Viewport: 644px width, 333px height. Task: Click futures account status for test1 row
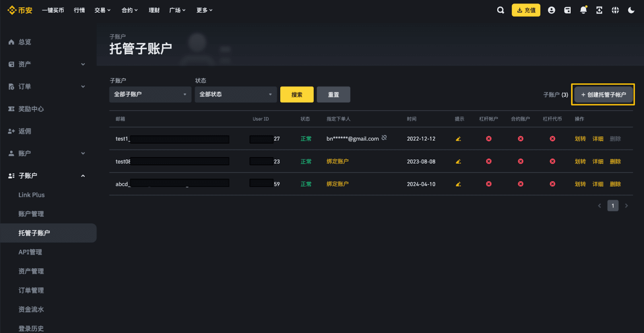(x=520, y=139)
